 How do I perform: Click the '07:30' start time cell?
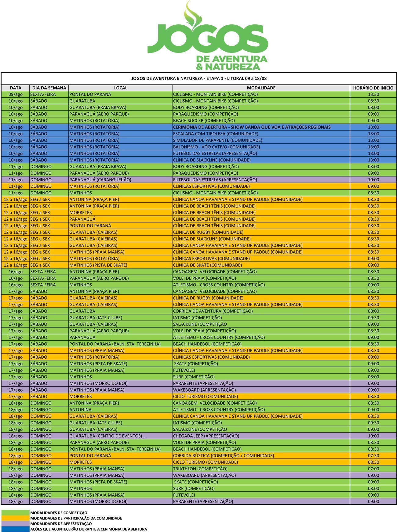point(373,455)
